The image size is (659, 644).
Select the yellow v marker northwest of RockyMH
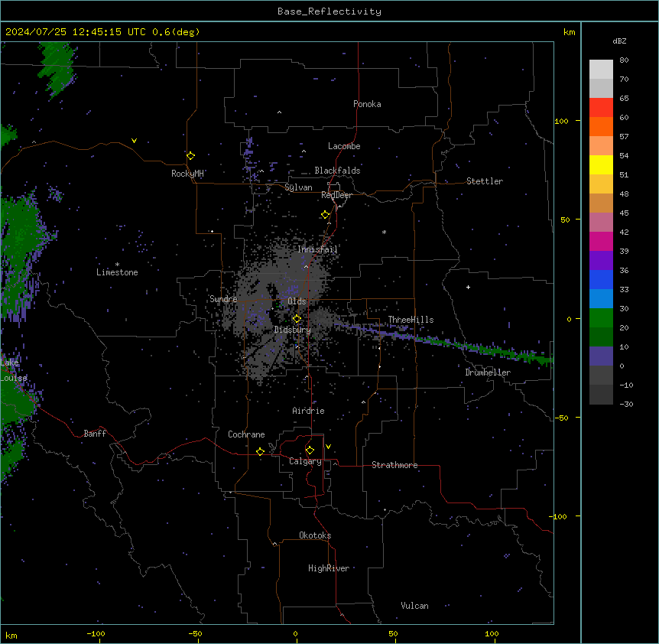[x=134, y=141]
